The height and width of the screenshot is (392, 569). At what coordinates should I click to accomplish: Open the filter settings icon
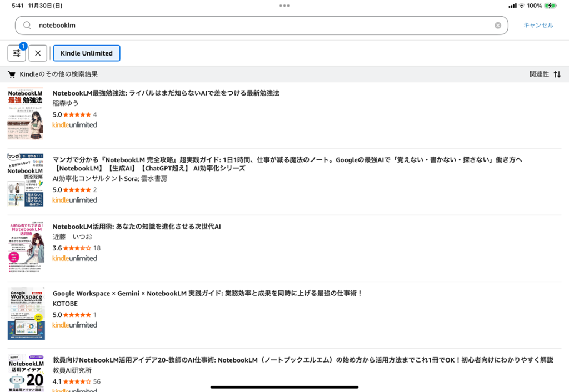(17, 53)
